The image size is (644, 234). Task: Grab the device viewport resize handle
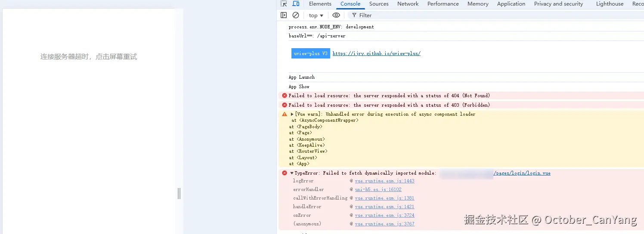[x=179, y=194]
